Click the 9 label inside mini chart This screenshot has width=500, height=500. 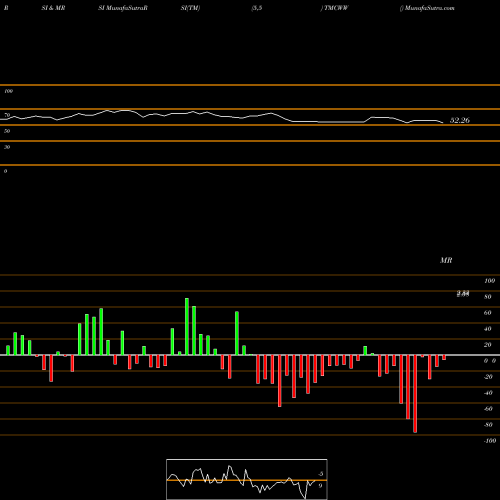320,486
